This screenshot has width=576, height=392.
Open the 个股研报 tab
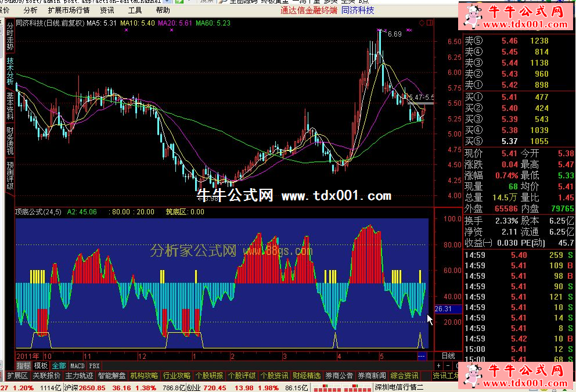click(x=210, y=376)
